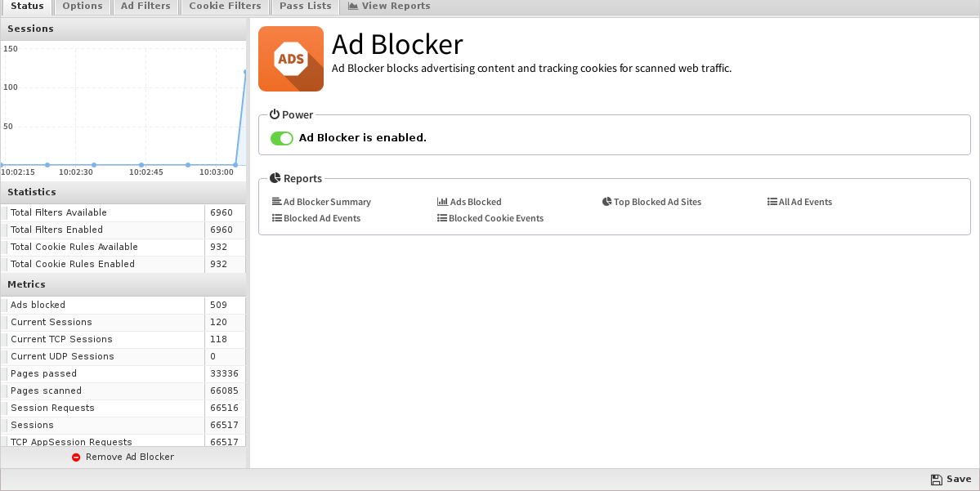Image resolution: width=980 pixels, height=491 pixels.
Task: Disable the Ad Blocker power toggle
Action: 282,138
